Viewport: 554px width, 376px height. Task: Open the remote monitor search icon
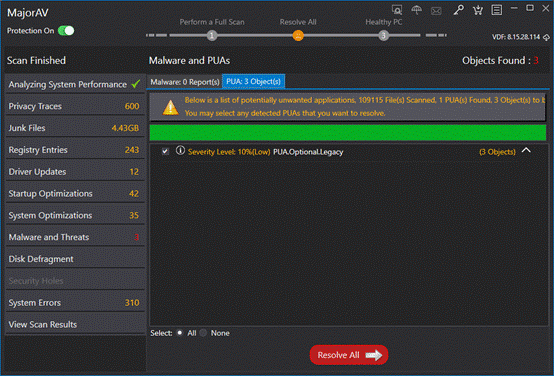pyautogui.click(x=397, y=10)
